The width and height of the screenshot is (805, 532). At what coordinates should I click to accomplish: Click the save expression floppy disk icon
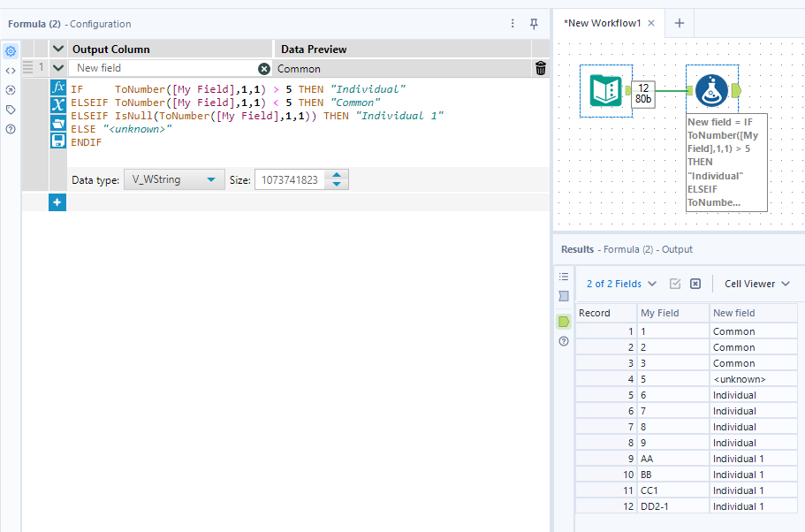58,140
